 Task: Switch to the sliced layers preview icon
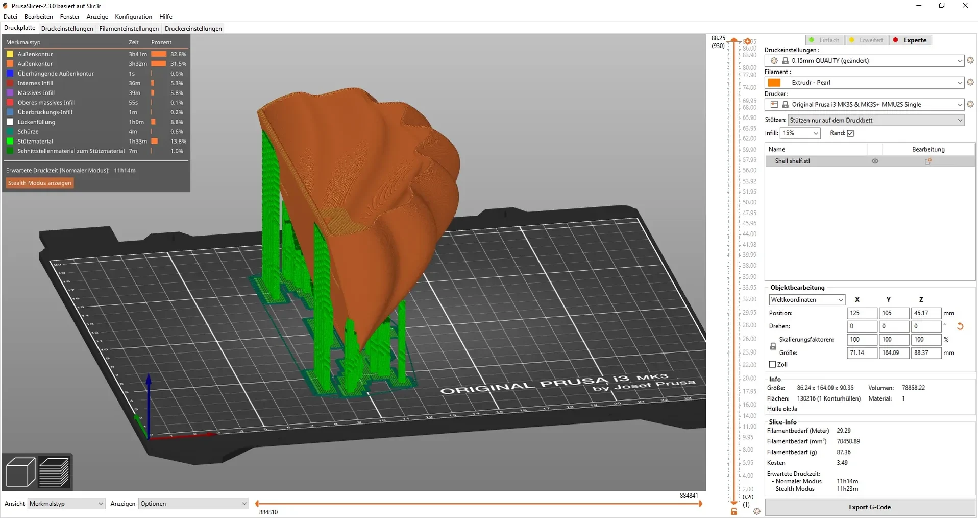(x=54, y=472)
